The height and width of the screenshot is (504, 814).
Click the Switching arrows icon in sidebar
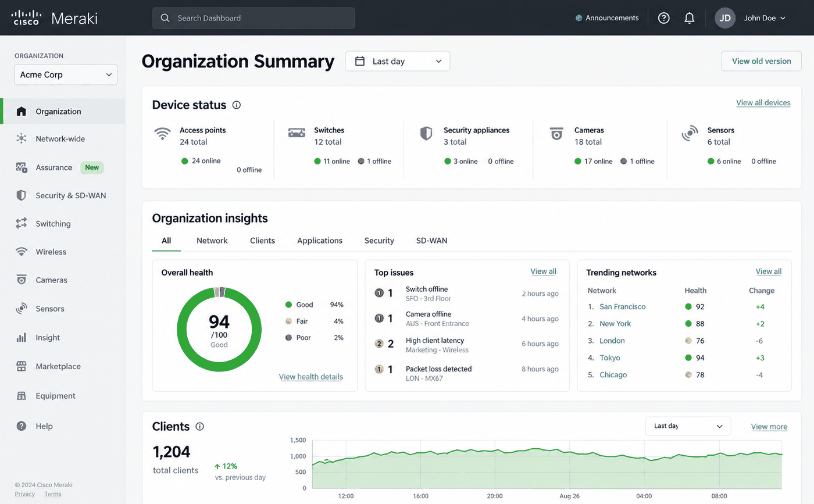pos(22,223)
